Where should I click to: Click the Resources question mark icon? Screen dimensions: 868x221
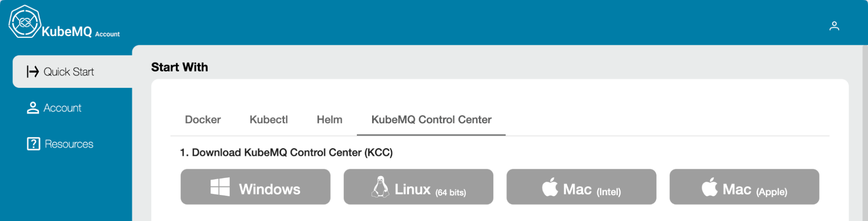(33, 144)
